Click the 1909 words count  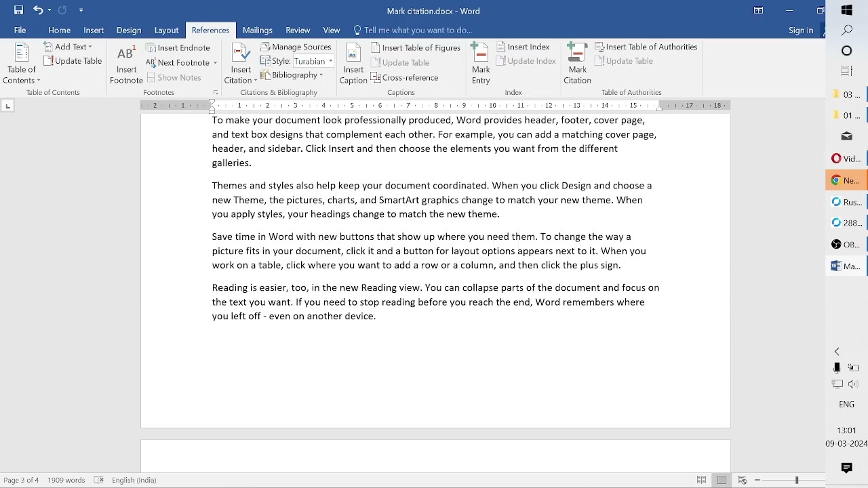click(x=66, y=480)
